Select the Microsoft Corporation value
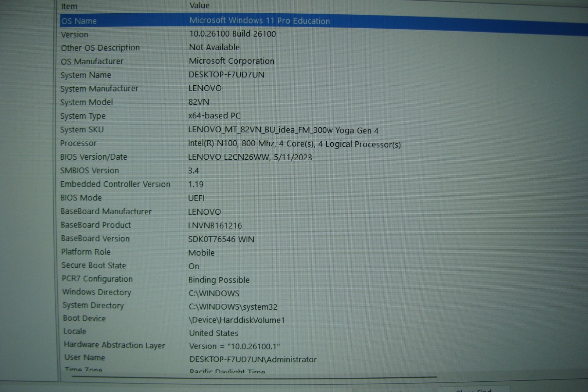588x392 pixels. click(x=232, y=61)
